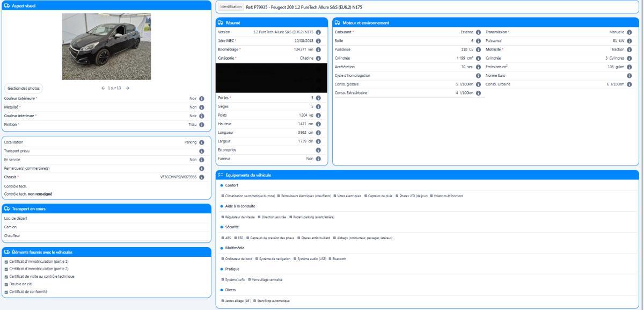Screen dimensions: 644x310
Task: Click info icon on Transmission row
Action: tap(630, 32)
